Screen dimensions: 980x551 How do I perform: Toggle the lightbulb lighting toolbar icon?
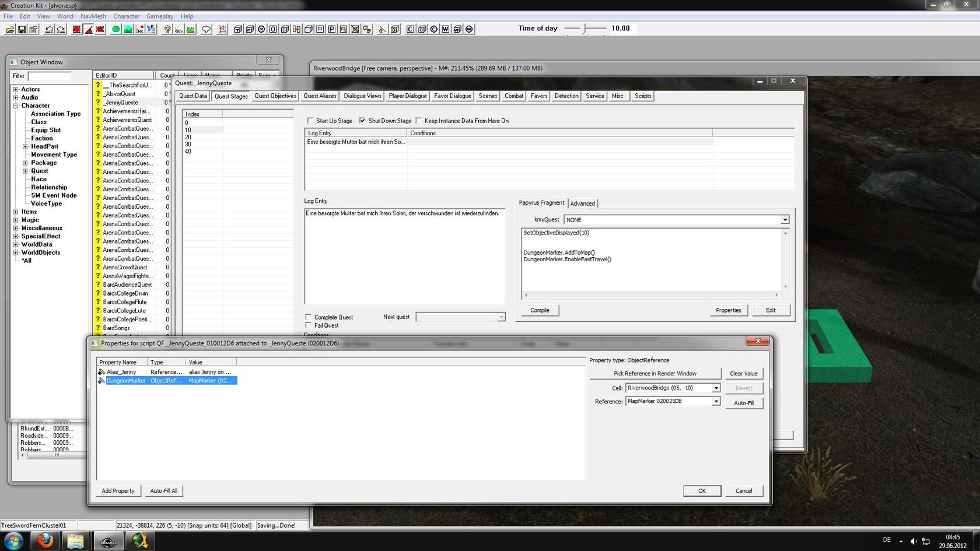point(167,29)
